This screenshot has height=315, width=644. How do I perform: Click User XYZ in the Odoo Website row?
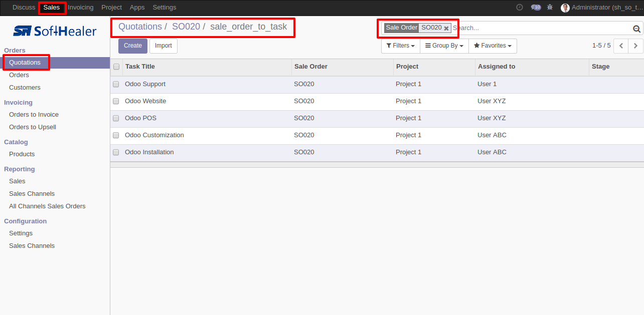click(492, 101)
